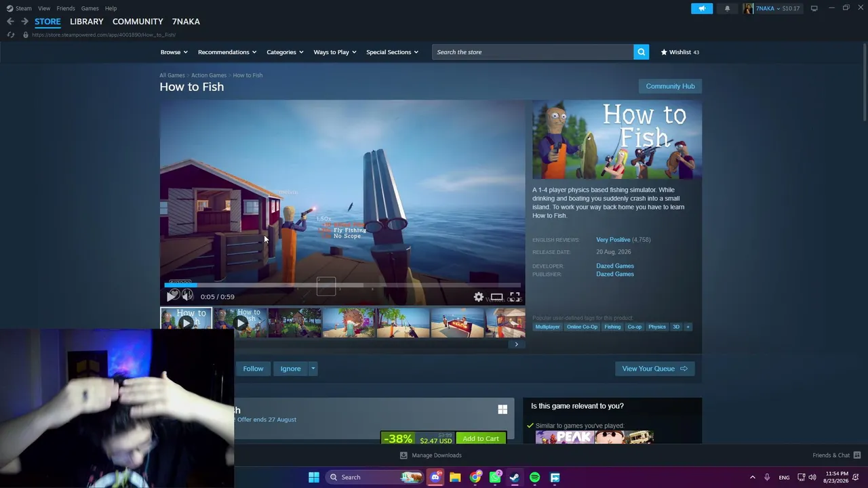Open the video settings gear
Screen dimensions: 868x488
point(479,297)
